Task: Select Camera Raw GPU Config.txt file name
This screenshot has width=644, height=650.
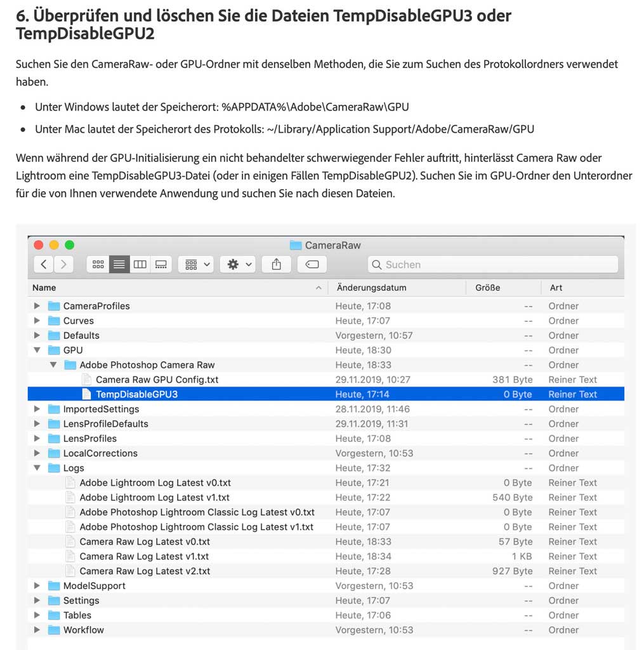Action: click(x=157, y=380)
